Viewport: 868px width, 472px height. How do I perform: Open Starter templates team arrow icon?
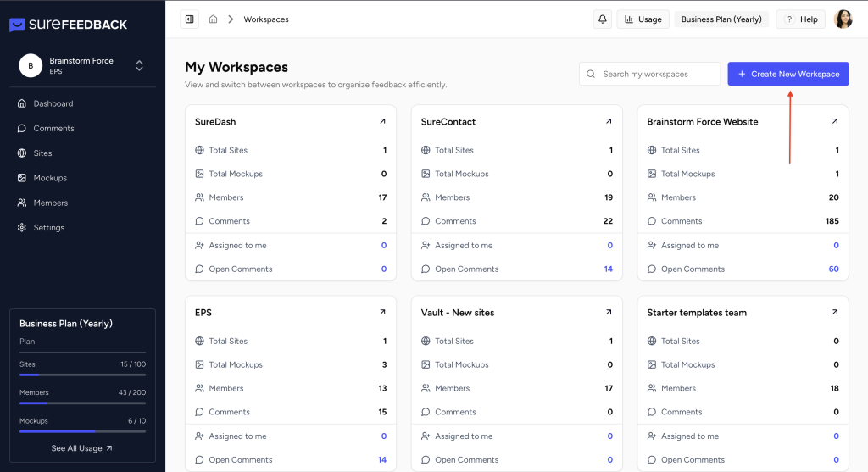834,312
